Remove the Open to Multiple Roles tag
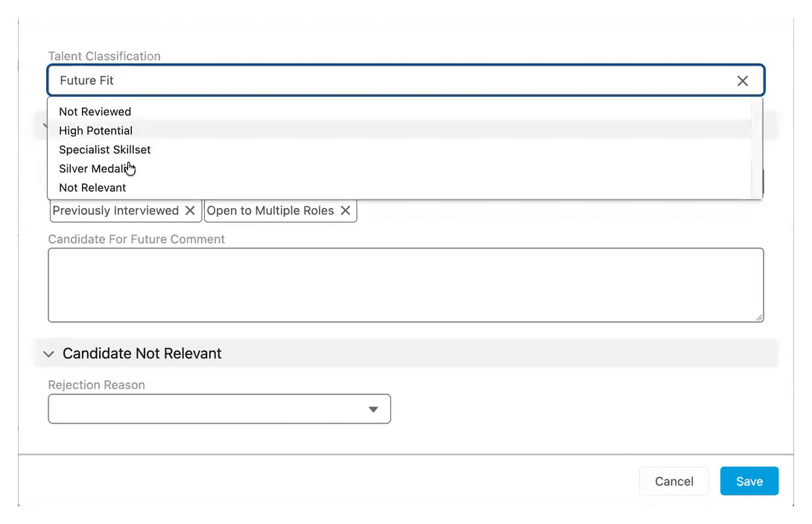The width and height of the screenshot is (812, 524). pyautogui.click(x=346, y=210)
